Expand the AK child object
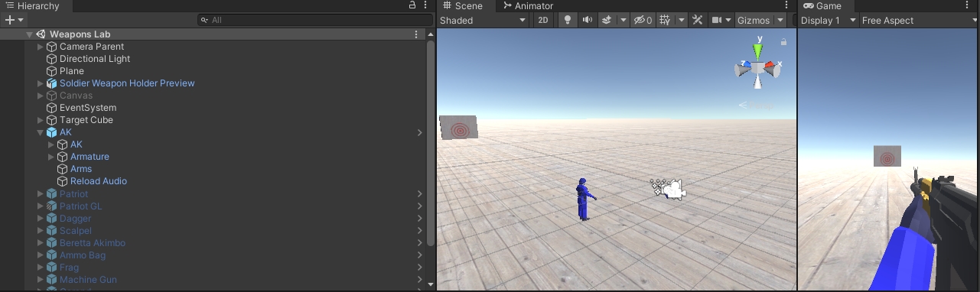 (x=51, y=144)
